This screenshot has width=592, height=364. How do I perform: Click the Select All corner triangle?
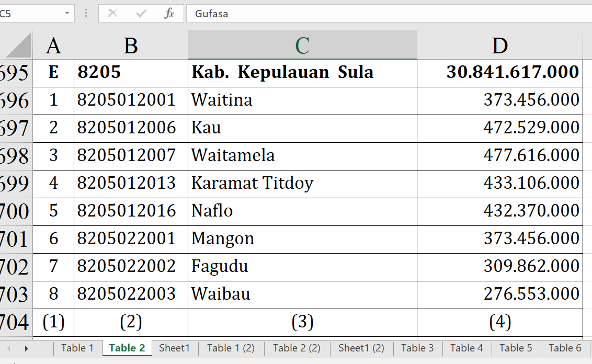(x=19, y=45)
